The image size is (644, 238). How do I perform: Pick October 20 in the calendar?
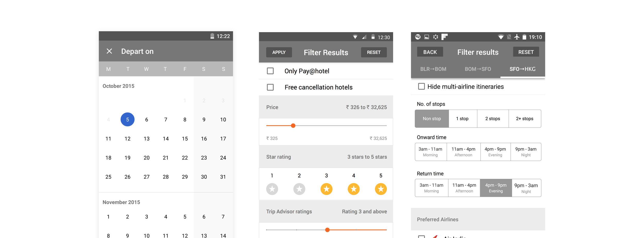click(147, 158)
